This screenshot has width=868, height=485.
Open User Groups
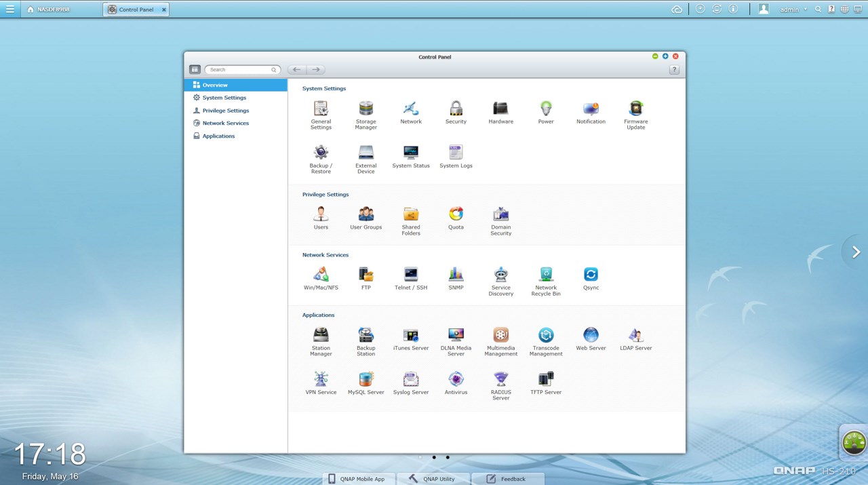pos(366,218)
